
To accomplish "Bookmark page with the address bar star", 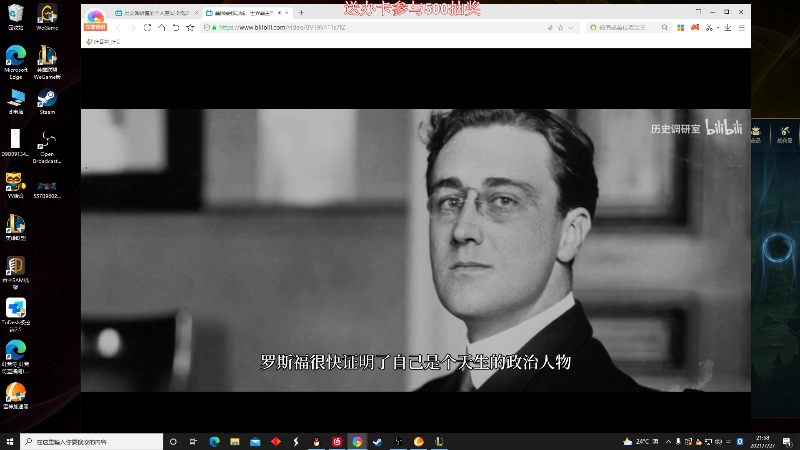I will pyautogui.click(x=560, y=28).
